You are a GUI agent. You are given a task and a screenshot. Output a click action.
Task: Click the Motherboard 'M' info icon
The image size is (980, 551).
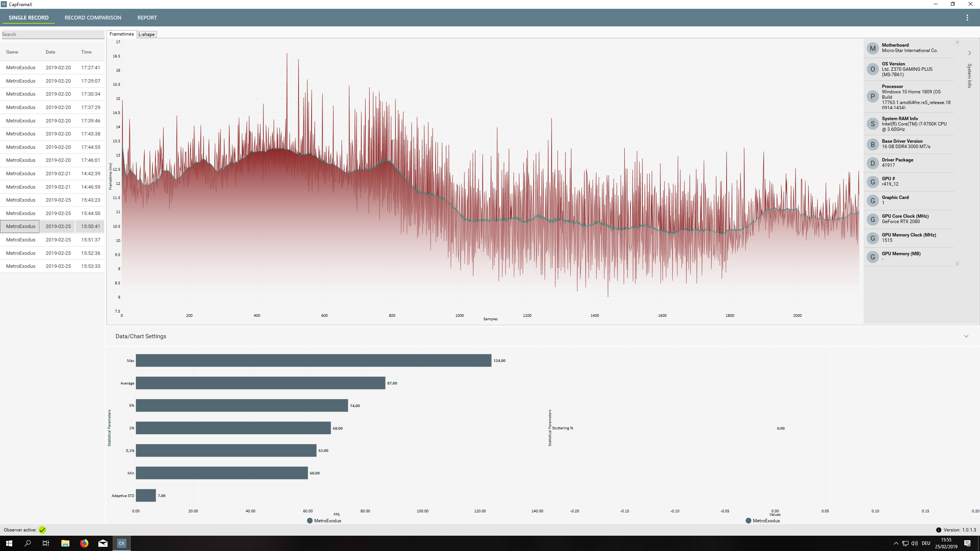click(x=872, y=48)
